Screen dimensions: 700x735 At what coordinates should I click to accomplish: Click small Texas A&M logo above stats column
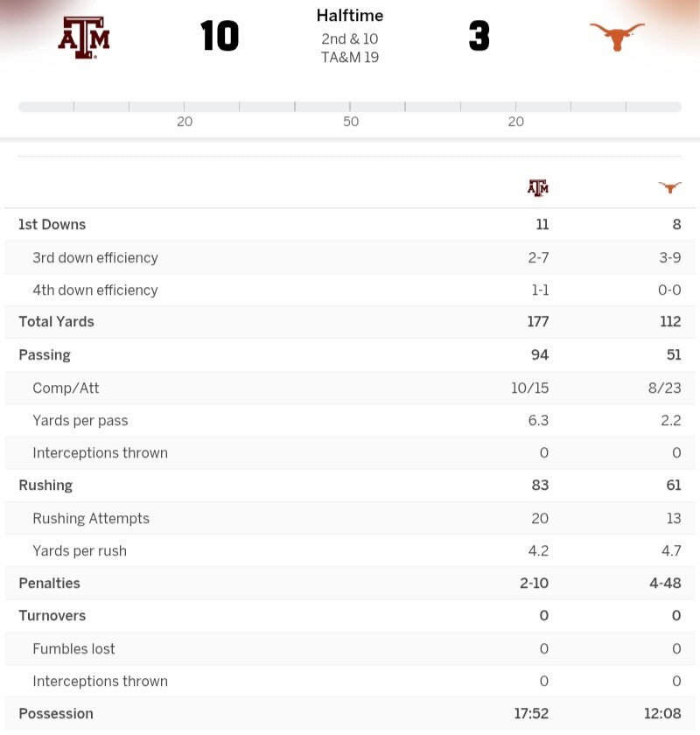(x=537, y=187)
